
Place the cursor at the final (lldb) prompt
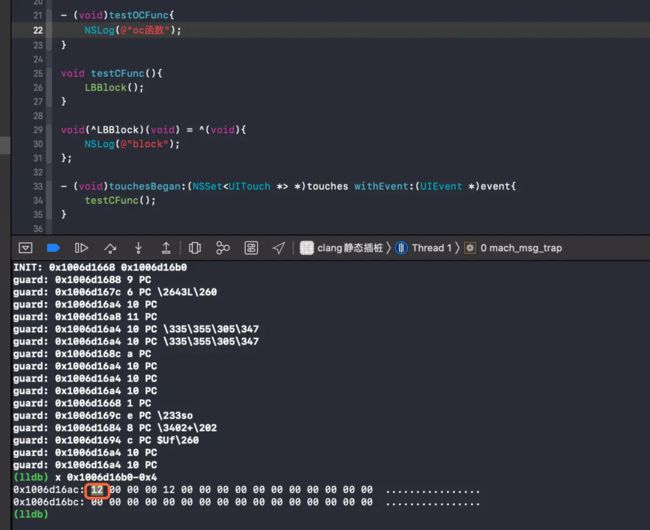point(31,514)
